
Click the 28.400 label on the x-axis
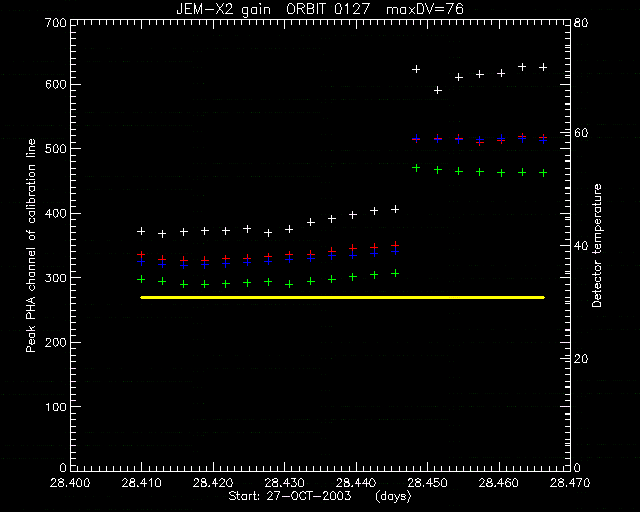pyautogui.click(x=70, y=483)
